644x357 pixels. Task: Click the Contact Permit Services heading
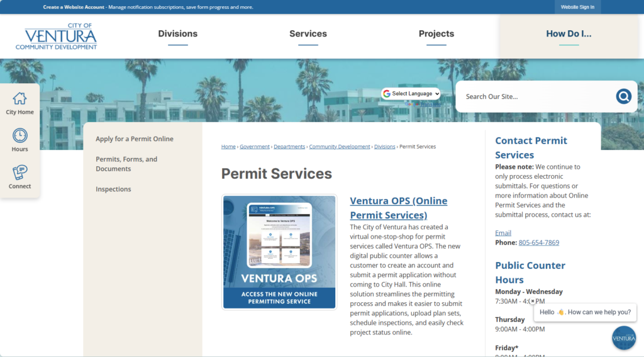531,148
